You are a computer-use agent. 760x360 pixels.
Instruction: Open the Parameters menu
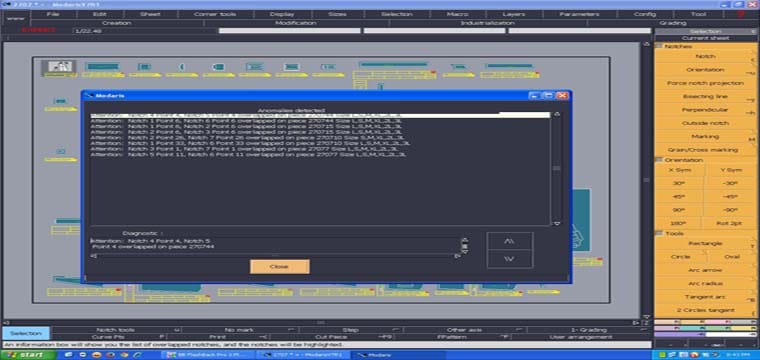coord(580,14)
